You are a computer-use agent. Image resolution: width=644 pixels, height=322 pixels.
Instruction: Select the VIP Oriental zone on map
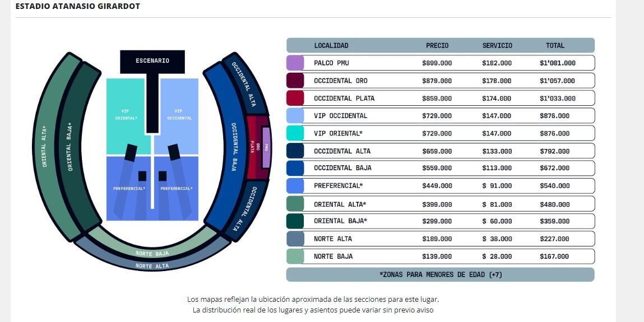click(x=127, y=112)
